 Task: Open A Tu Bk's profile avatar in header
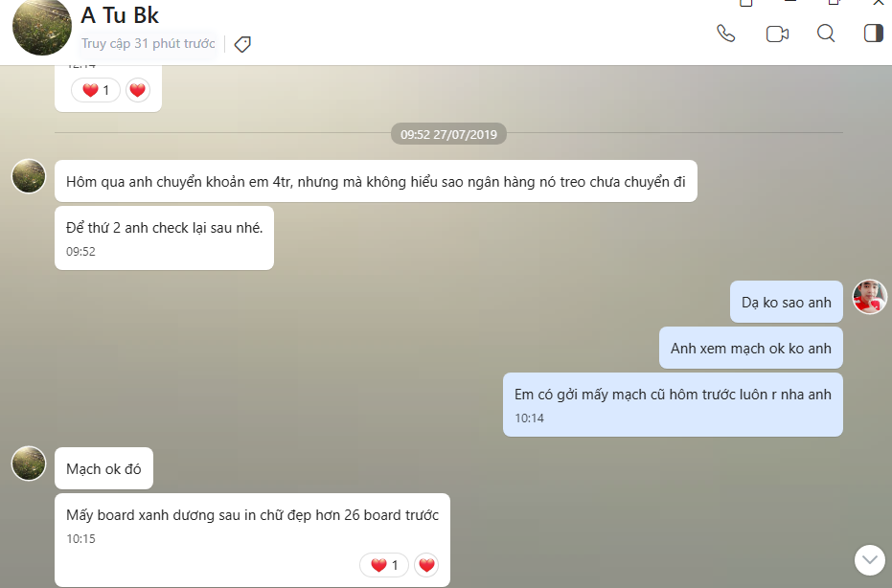(x=41, y=27)
